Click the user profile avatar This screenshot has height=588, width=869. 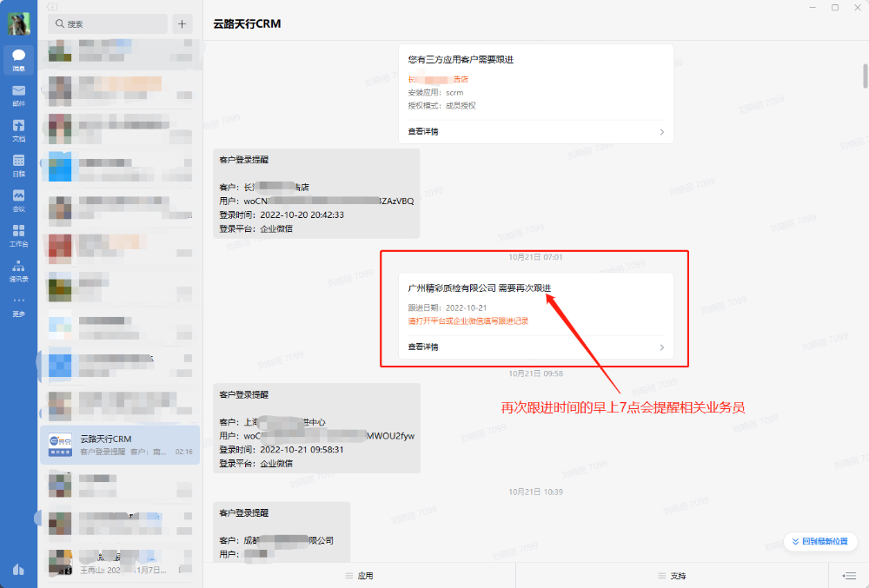[18, 23]
